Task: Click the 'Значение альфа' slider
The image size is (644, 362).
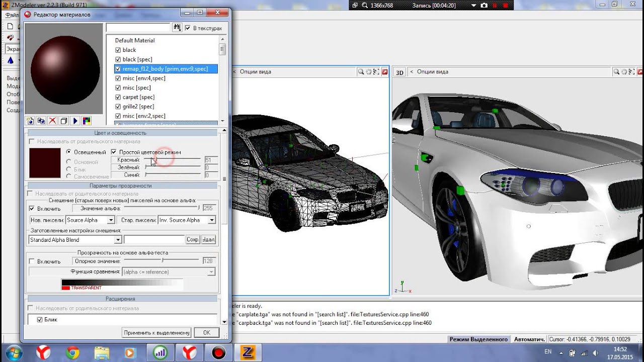Action: point(162,208)
